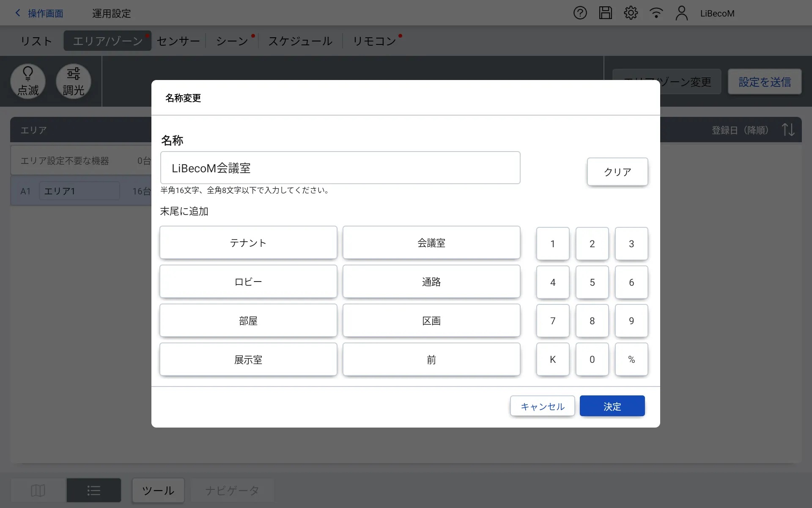Open the スケジュール tab
The image size is (812, 508).
pos(300,41)
